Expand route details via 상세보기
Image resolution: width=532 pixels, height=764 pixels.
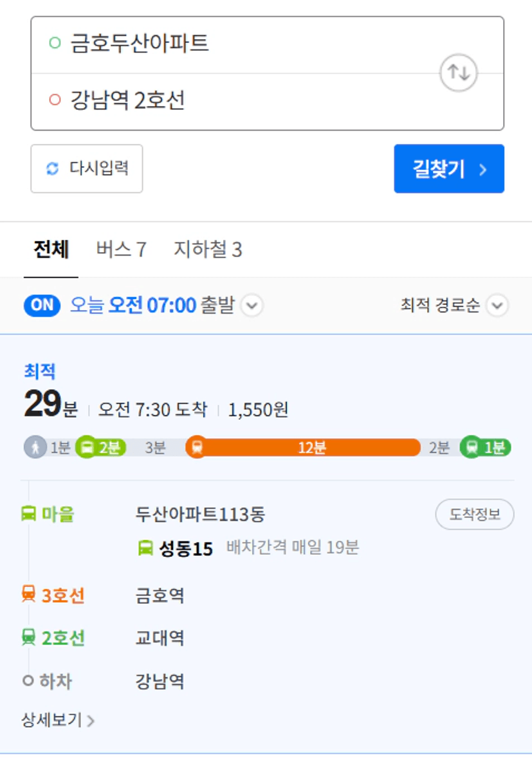pos(57,720)
